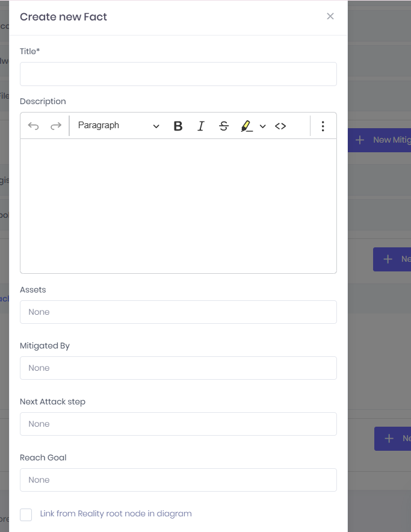This screenshot has width=411, height=532.
Task: Click the New Mitigation button behind dialog
Action: coord(380,140)
